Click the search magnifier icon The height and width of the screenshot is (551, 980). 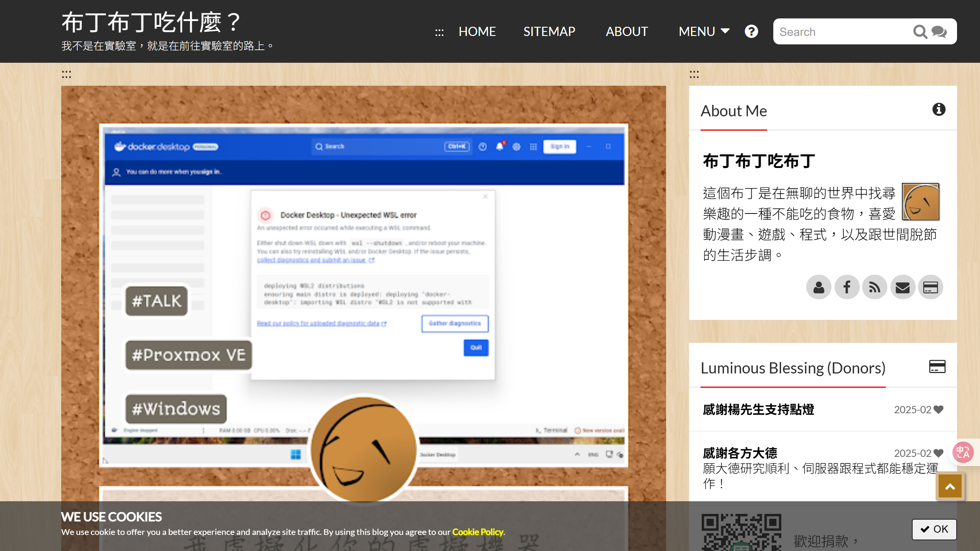pos(920,32)
